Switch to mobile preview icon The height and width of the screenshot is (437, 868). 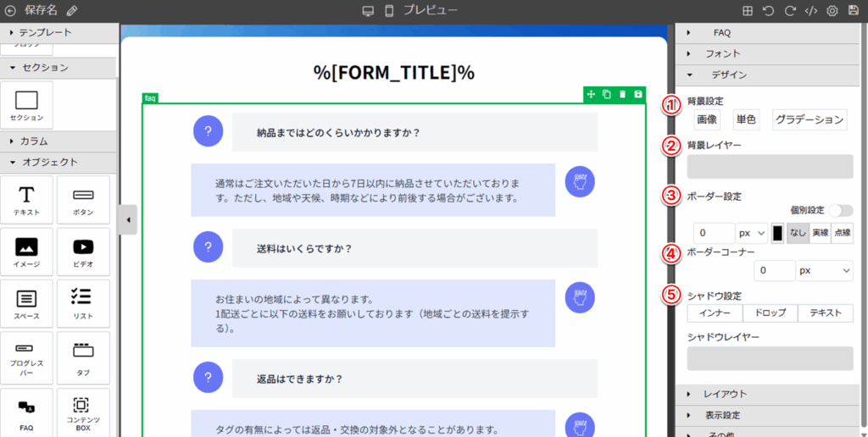point(390,11)
